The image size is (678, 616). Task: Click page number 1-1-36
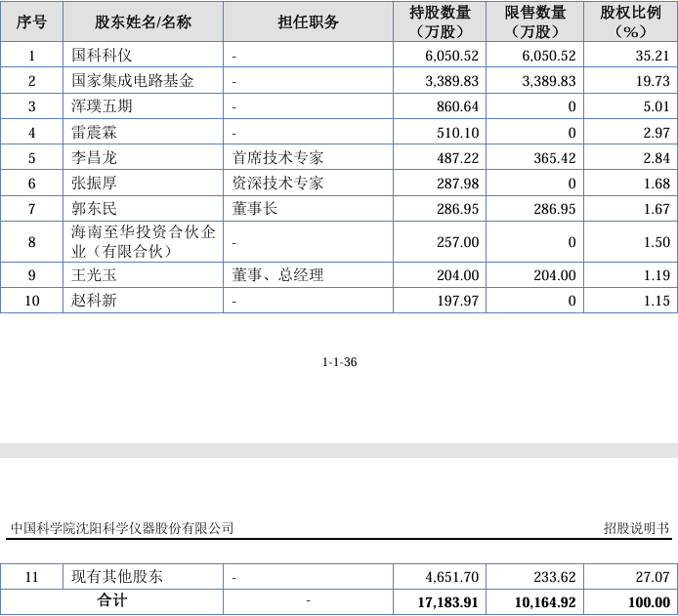tap(339, 362)
